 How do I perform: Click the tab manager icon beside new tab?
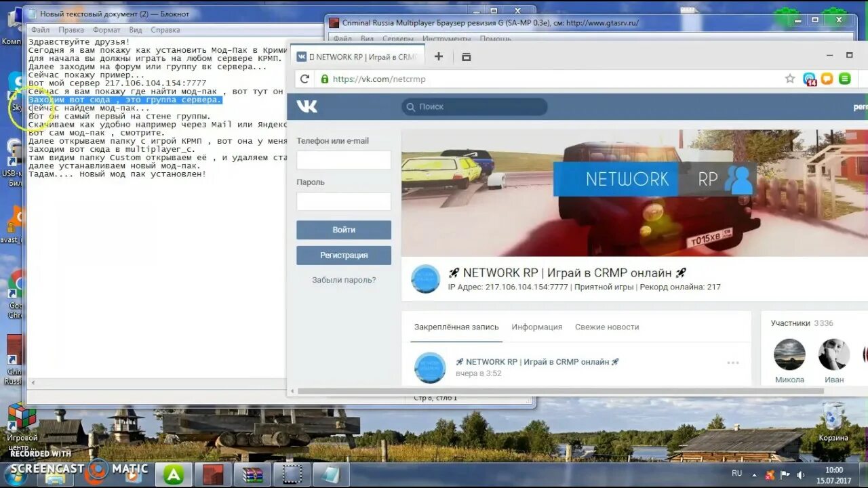coord(466,57)
